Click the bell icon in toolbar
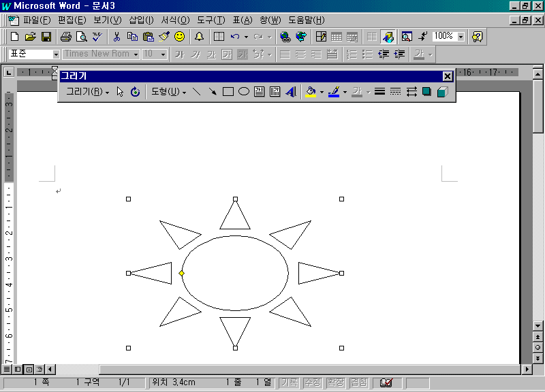 tap(199, 37)
